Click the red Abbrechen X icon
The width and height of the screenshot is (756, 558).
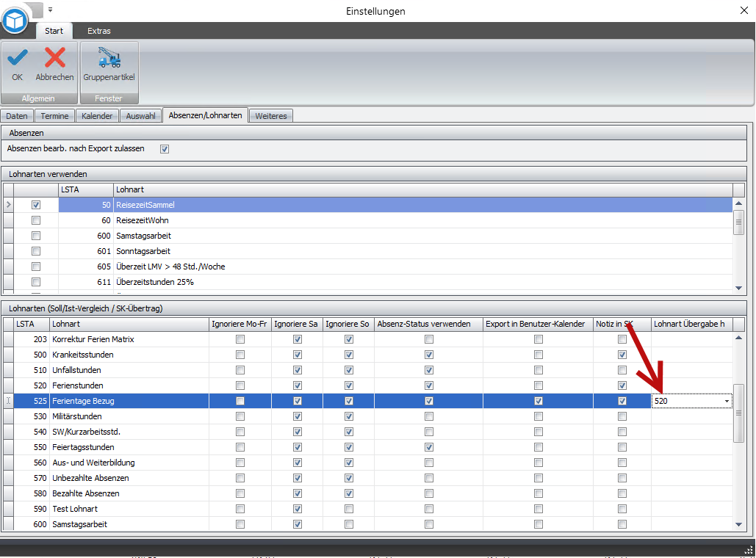click(54, 58)
